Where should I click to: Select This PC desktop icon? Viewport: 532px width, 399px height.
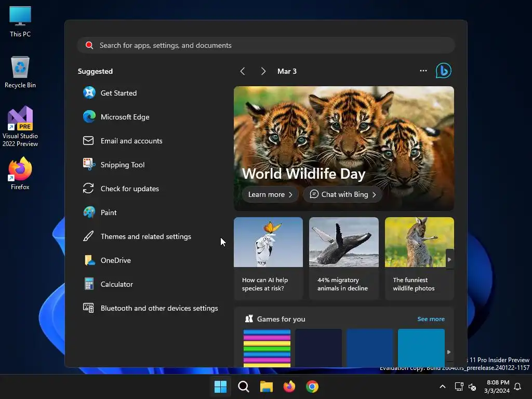(x=20, y=21)
